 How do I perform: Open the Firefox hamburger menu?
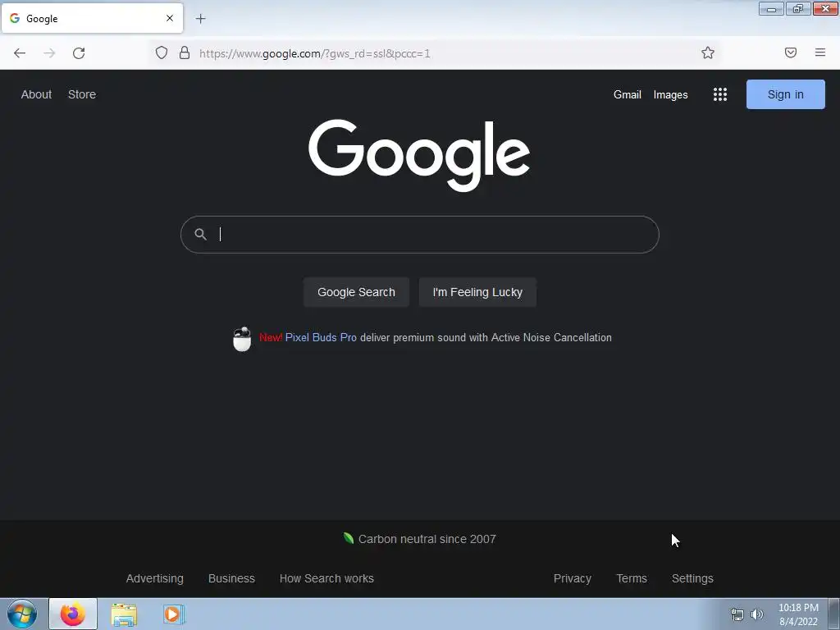point(820,52)
